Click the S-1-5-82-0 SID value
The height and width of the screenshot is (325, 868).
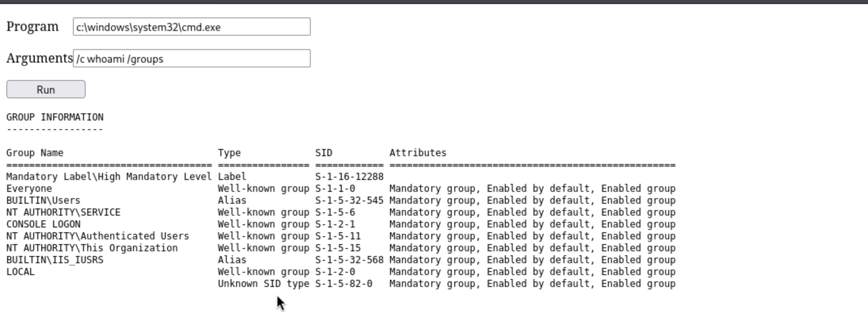(344, 284)
